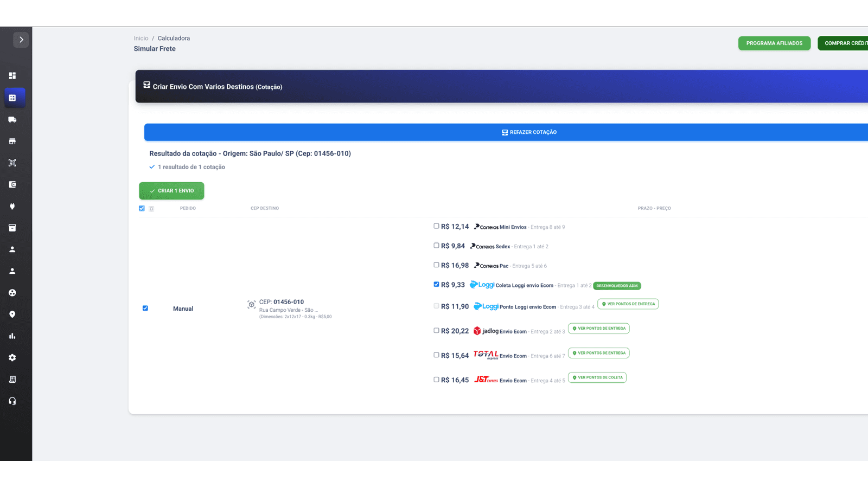This screenshot has width=868, height=488.
Task: Click the Refazer Cotação blue bar
Action: (506, 132)
